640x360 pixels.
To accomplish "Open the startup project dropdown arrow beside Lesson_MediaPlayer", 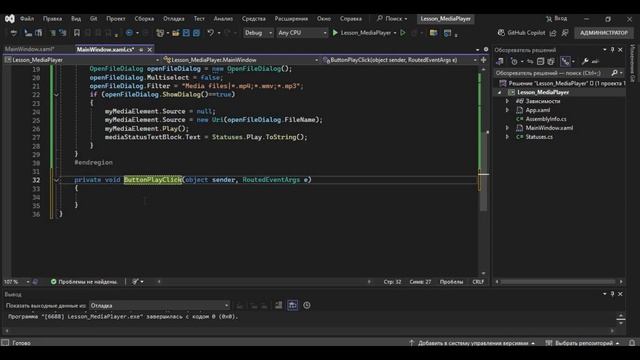I will pos(395,33).
